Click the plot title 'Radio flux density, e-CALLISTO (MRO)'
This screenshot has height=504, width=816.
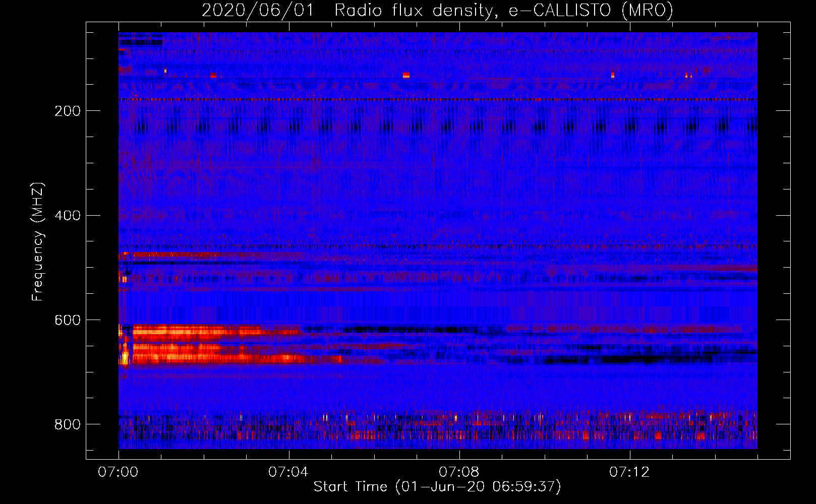(504, 10)
